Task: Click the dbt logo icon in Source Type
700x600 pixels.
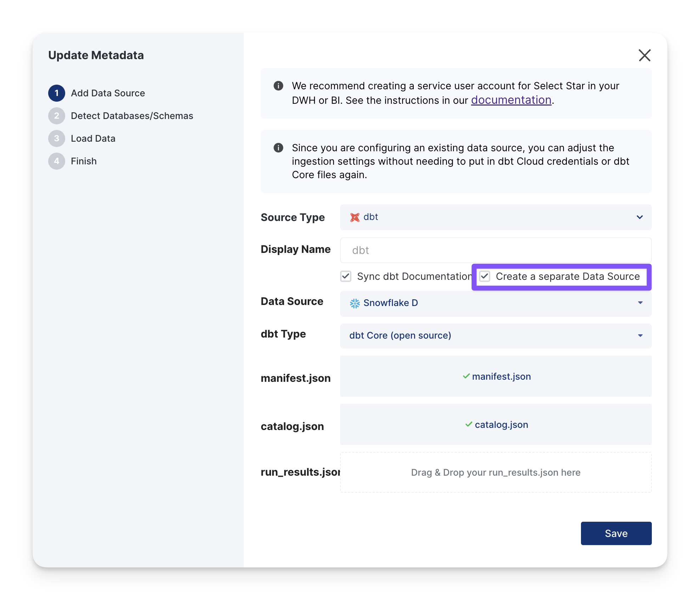Action: [x=355, y=217]
